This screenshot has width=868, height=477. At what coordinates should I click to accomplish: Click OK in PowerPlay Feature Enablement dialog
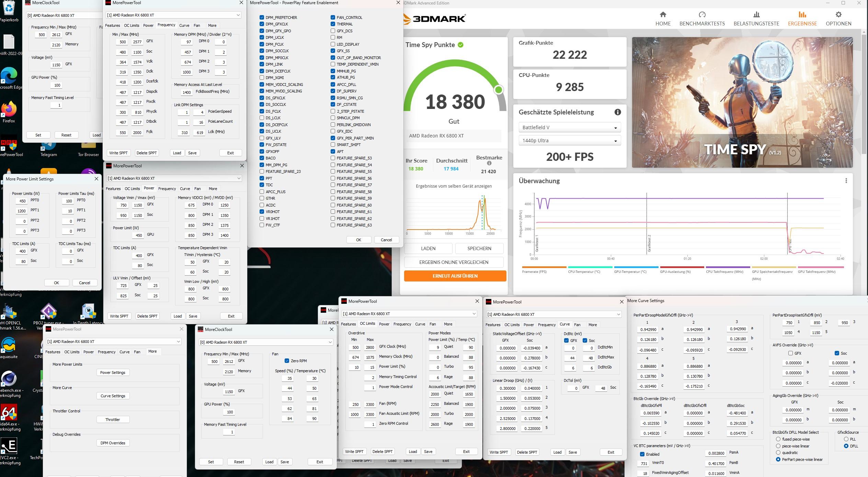358,240
